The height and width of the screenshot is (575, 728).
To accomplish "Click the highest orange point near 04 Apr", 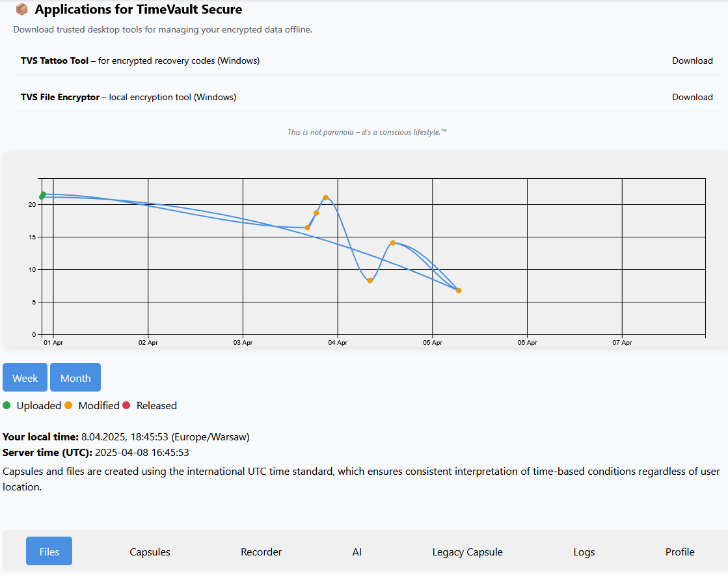I will [x=325, y=198].
